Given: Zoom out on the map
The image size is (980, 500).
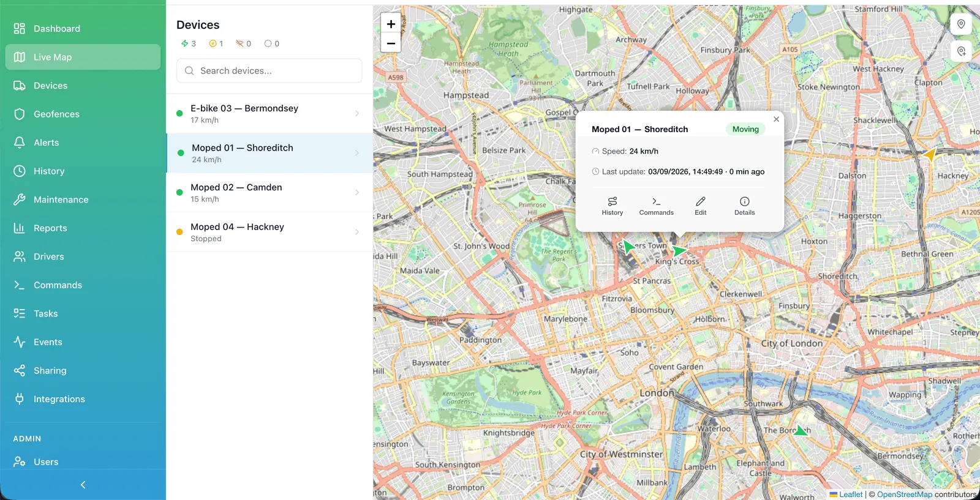Looking at the screenshot, I should pos(391,43).
